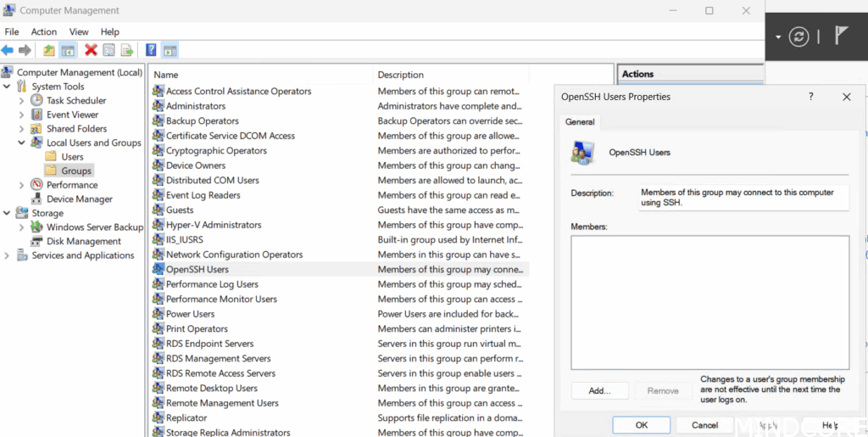The height and width of the screenshot is (437, 868).
Task: Click the Event Viewer icon in tree
Action: tap(36, 115)
